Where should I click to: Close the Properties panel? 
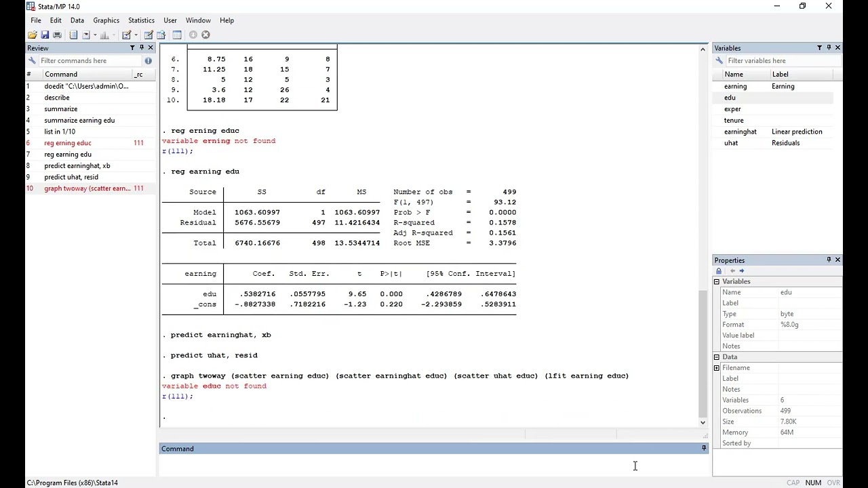pos(837,260)
